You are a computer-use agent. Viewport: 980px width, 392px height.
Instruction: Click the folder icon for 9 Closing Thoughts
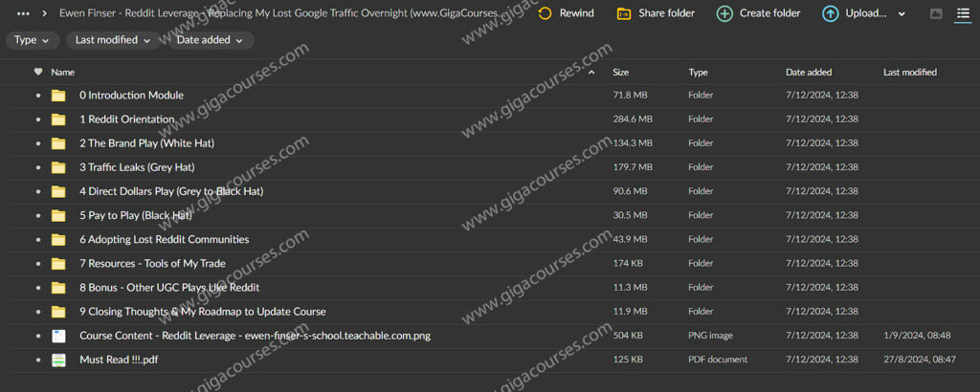click(58, 312)
